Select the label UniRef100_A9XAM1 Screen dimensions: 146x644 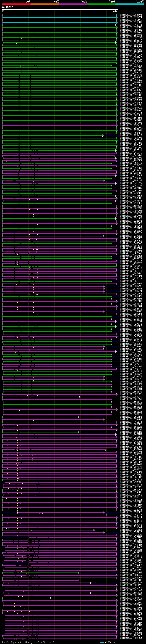coord(131,30)
